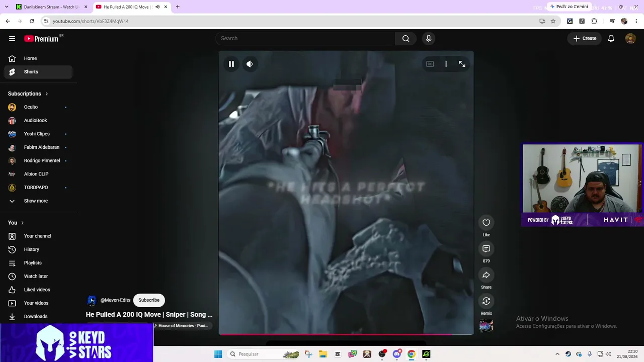Image resolution: width=644 pixels, height=362 pixels.
Task: Open the 879 comments panel
Action: coord(486,249)
